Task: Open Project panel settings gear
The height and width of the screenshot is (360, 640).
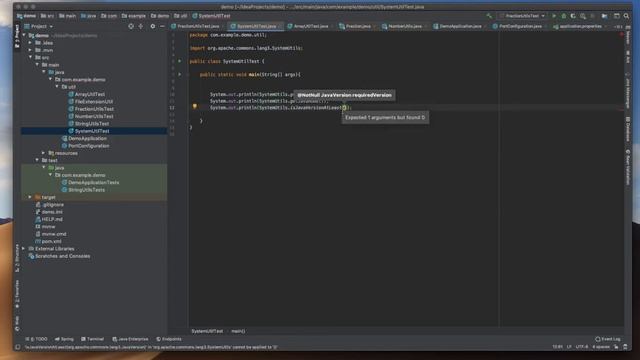Action: (153, 26)
